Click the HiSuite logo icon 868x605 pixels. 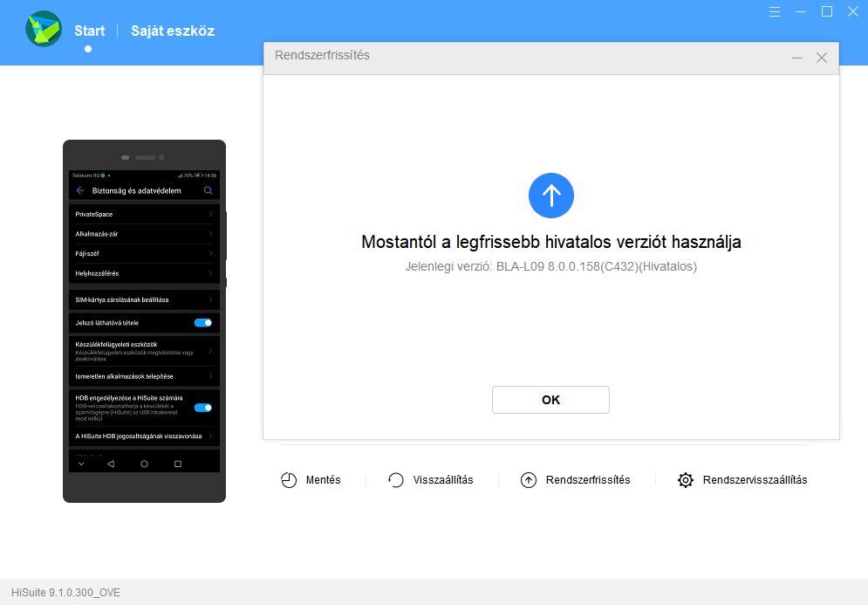[x=43, y=29]
